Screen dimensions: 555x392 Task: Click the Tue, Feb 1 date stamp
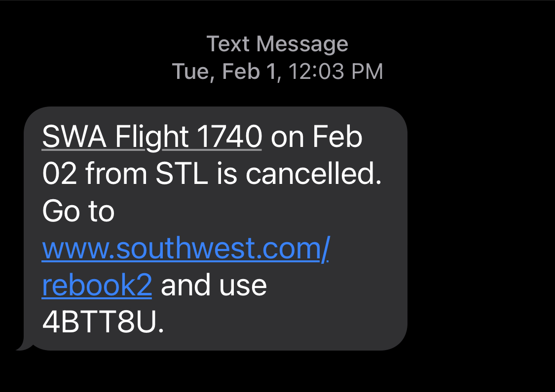click(x=226, y=72)
